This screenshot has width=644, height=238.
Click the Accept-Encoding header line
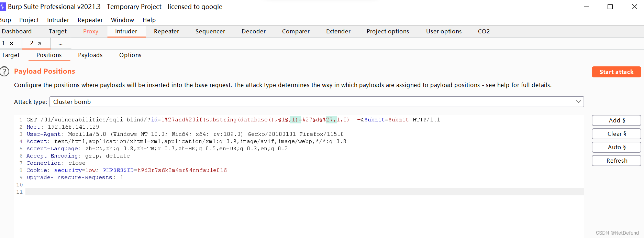pos(78,156)
